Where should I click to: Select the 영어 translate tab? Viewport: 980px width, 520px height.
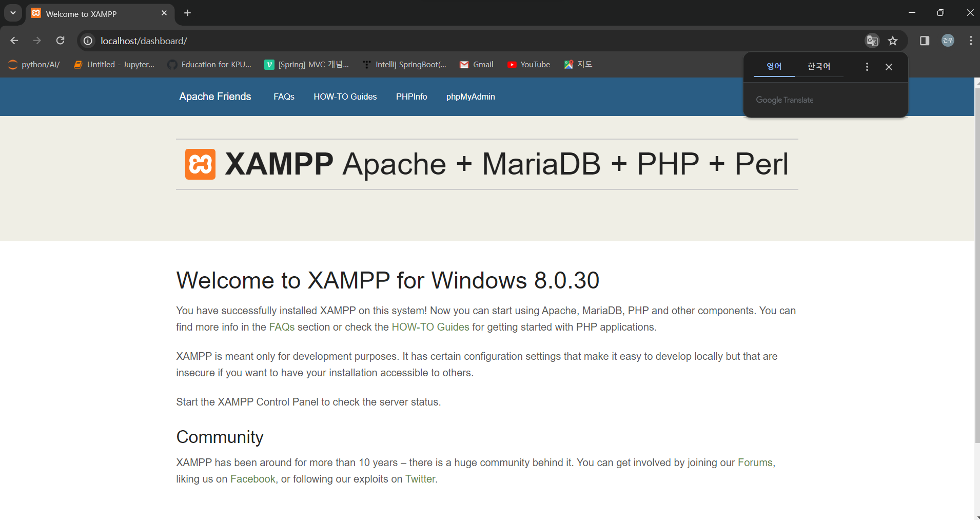tap(774, 66)
